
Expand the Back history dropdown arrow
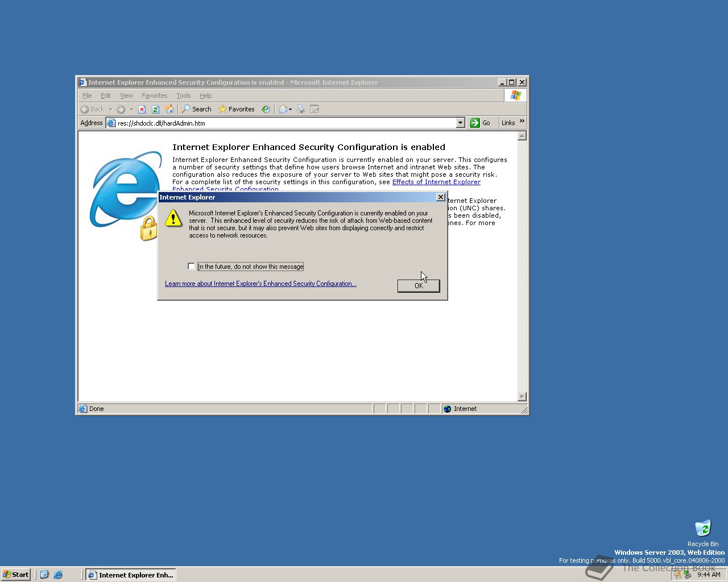tap(110, 109)
